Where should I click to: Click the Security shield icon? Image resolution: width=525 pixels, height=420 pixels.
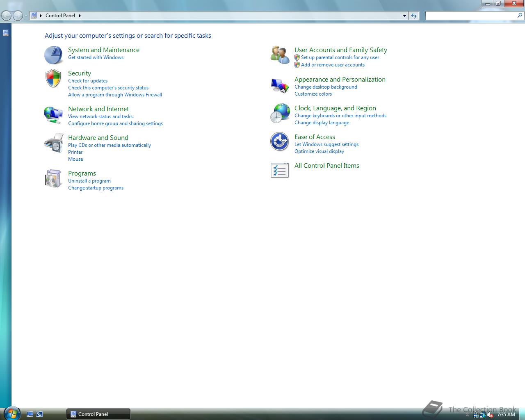coord(53,78)
